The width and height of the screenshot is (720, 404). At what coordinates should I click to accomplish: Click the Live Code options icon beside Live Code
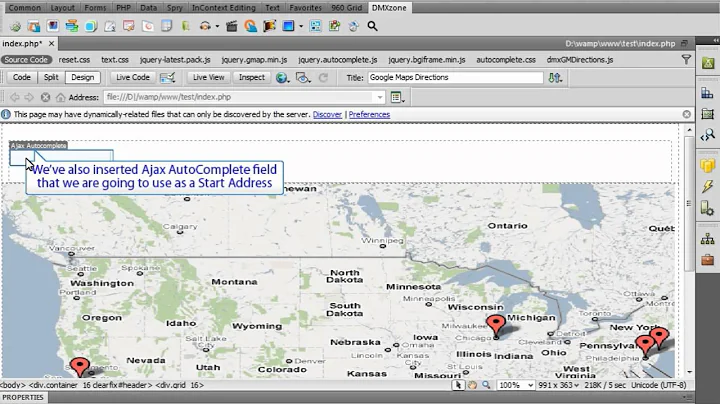167,78
